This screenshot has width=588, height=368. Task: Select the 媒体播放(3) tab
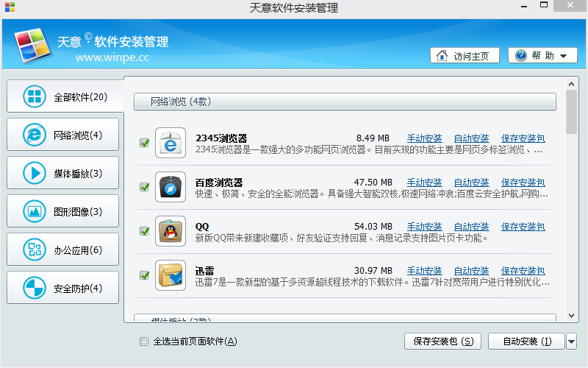pyautogui.click(x=62, y=173)
